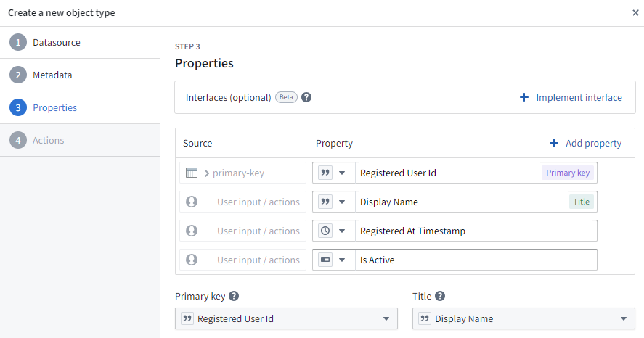Click the help icon next to Primary key
Screen dimensions: 644x338
point(234,296)
